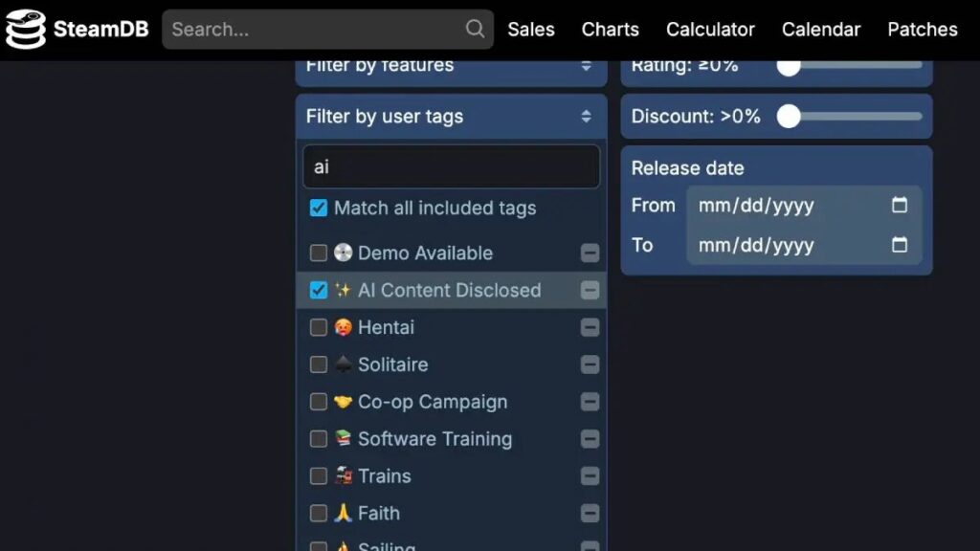Switch to the Calendar section
This screenshot has width=980, height=551.
pos(820,30)
